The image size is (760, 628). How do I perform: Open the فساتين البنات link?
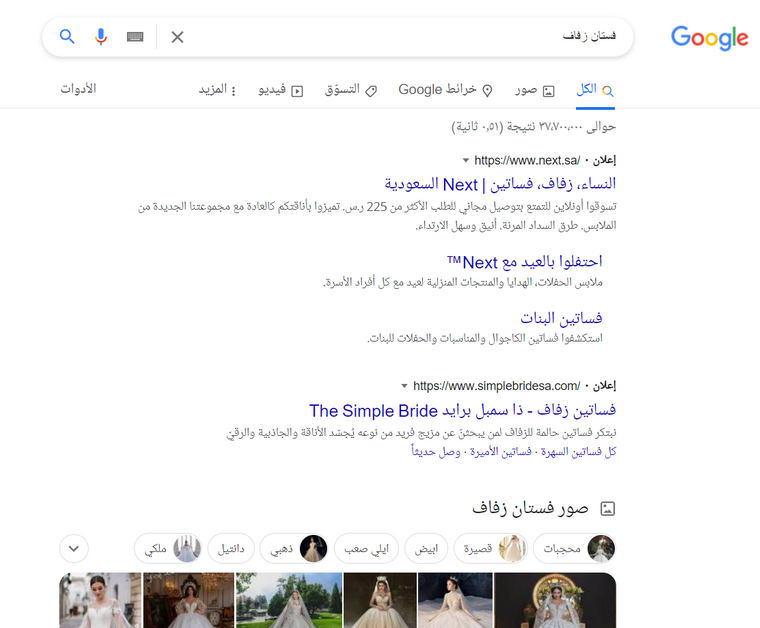(561, 318)
